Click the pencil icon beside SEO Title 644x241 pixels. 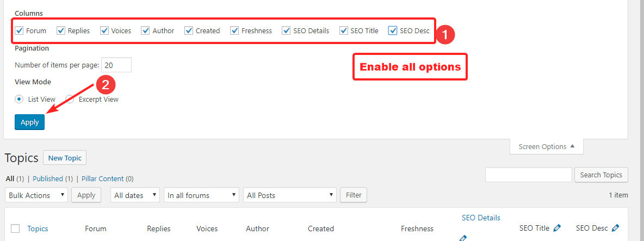coord(557,228)
